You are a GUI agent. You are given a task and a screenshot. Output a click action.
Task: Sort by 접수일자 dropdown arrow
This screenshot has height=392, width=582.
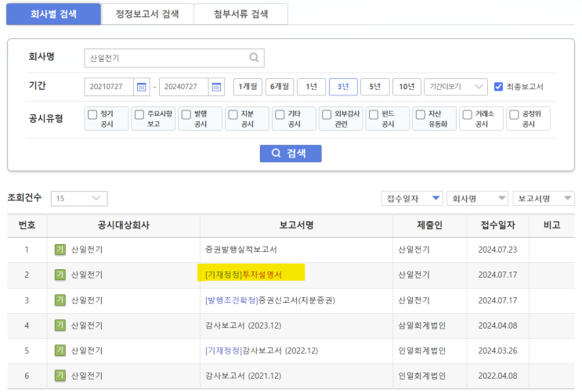coord(436,198)
